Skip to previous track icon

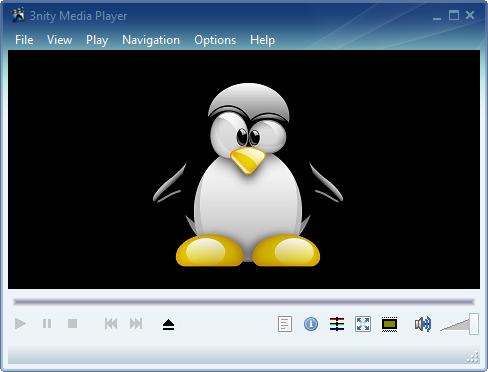(x=111, y=324)
